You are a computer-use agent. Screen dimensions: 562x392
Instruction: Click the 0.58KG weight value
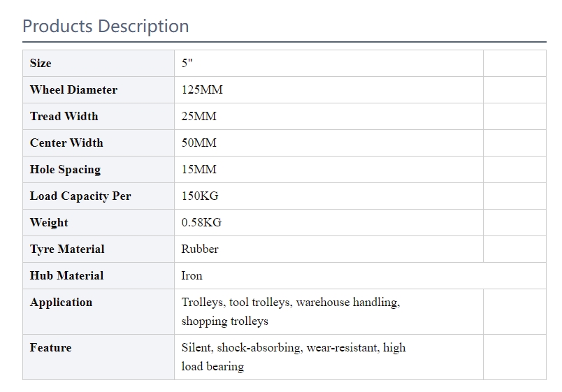[x=201, y=222]
